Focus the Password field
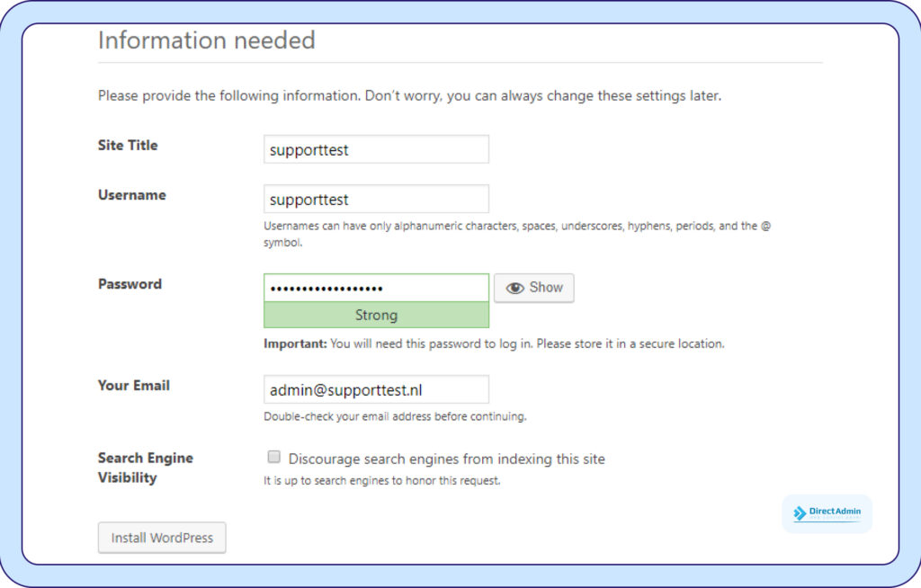The width and height of the screenshot is (921, 588). coord(376,288)
